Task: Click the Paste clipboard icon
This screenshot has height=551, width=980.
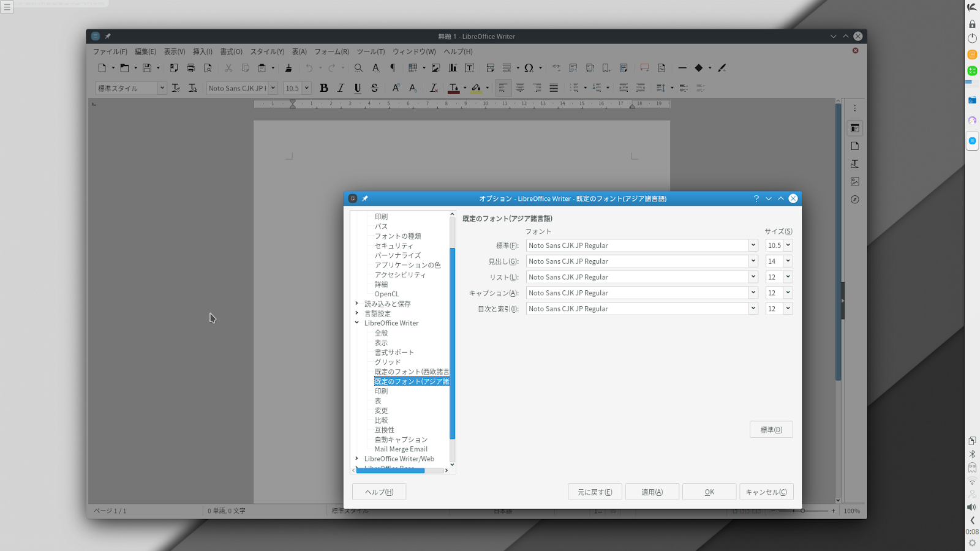Action: (x=262, y=68)
